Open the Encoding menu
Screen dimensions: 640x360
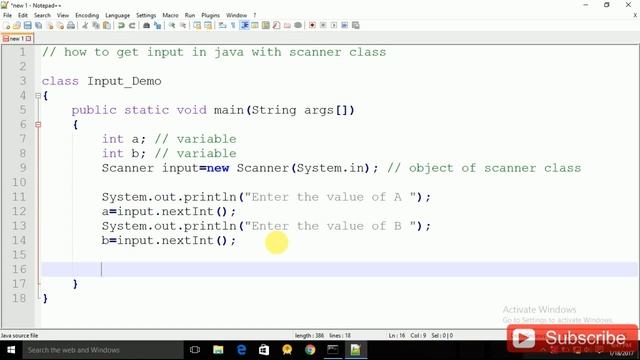coord(87,15)
